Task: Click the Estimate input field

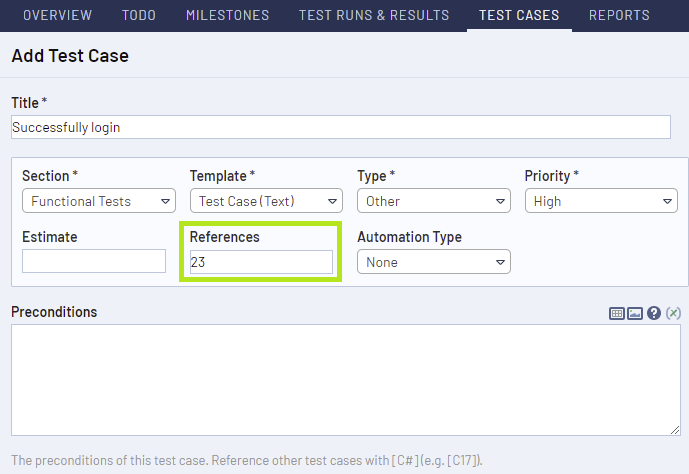Action: pyautogui.click(x=94, y=262)
